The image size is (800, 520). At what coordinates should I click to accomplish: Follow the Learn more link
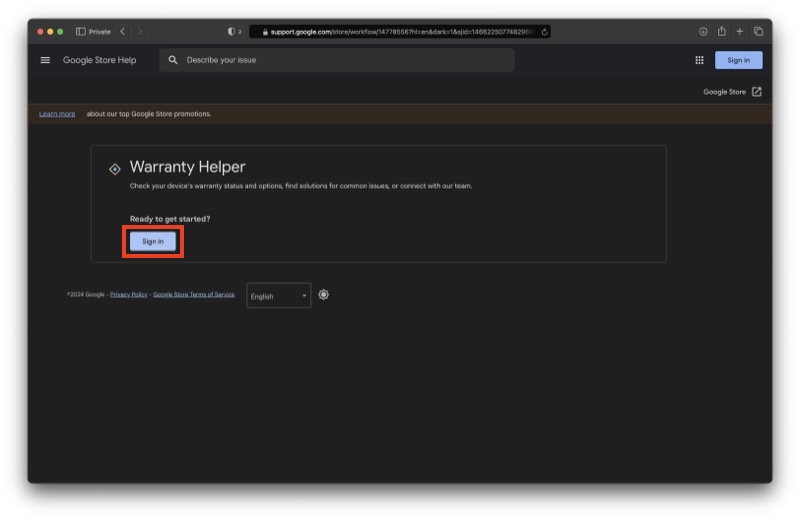tap(57, 114)
